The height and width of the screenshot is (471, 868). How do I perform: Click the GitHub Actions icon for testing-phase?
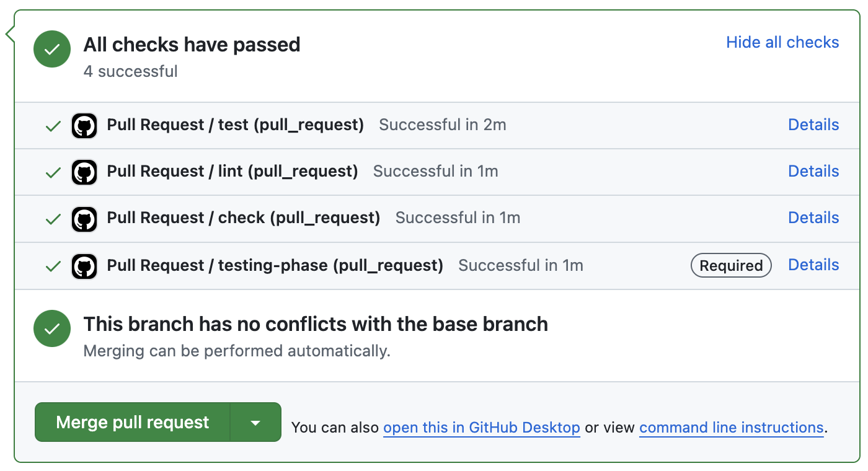(84, 265)
